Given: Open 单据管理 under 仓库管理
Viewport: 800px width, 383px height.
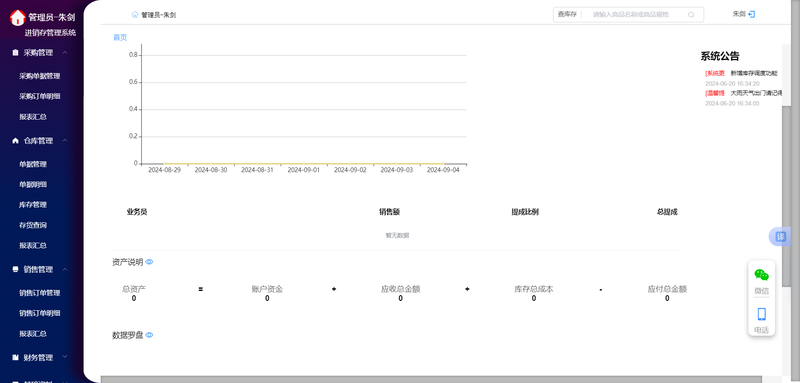Looking at the screenshot, I should (33, 164).
